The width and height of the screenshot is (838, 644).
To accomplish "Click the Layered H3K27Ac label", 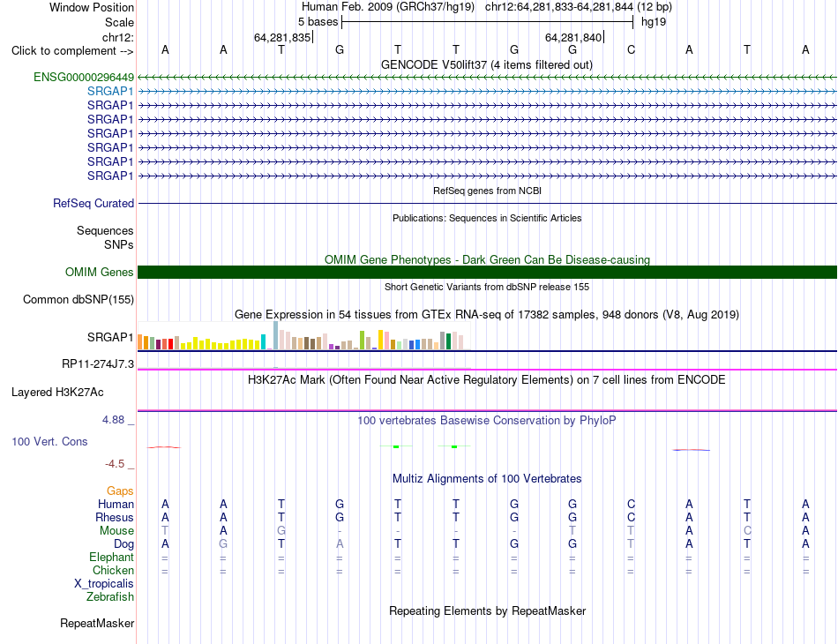I will point(57,393).
